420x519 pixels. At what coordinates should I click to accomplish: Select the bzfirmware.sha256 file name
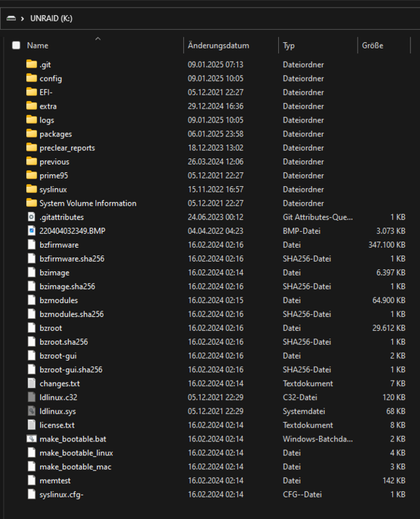[x=72, y=259]
